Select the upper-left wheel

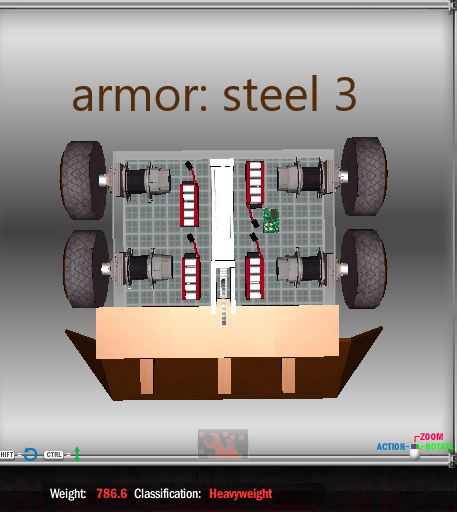tap(83, 180)
